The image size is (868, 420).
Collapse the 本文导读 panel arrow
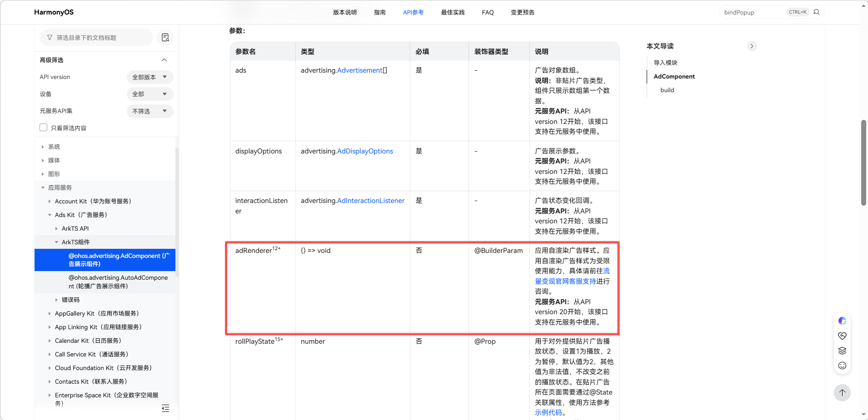752,46
